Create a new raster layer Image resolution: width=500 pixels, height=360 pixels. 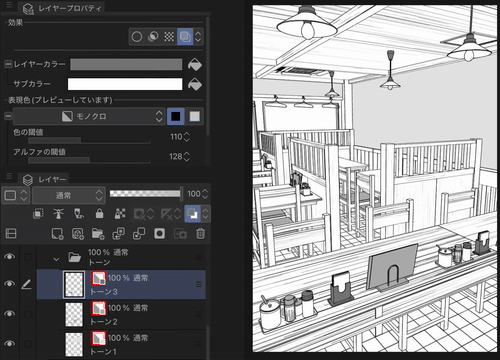pos(57,234)
